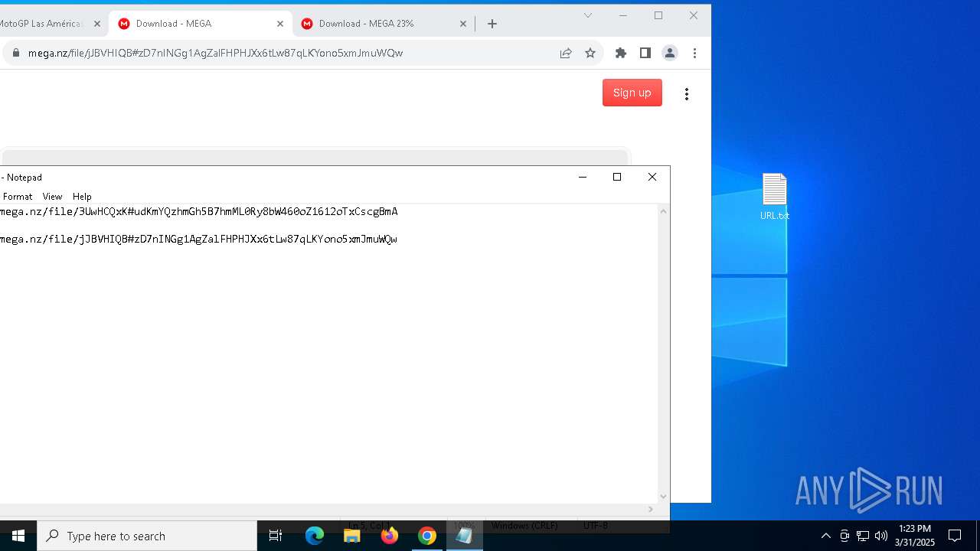Screen dimensions: 980x551
Task: Maximize the Chrome window
Action: 658,15
